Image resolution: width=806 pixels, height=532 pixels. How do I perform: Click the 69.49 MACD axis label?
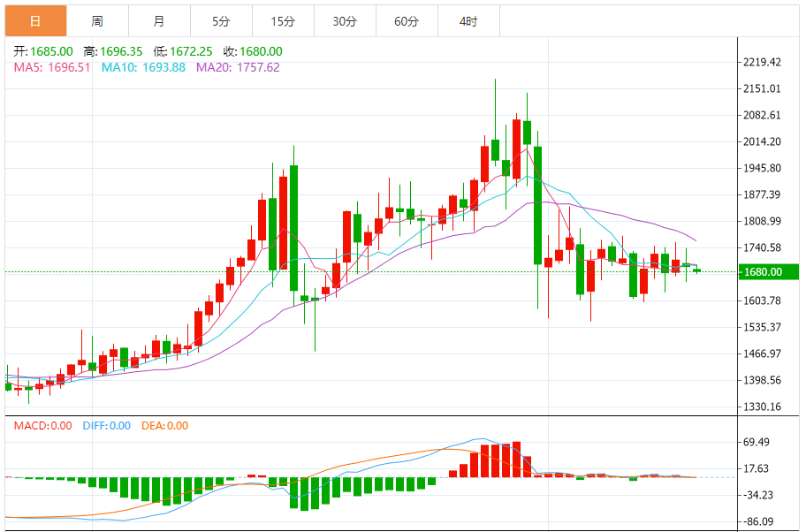(x=757, y=442)
